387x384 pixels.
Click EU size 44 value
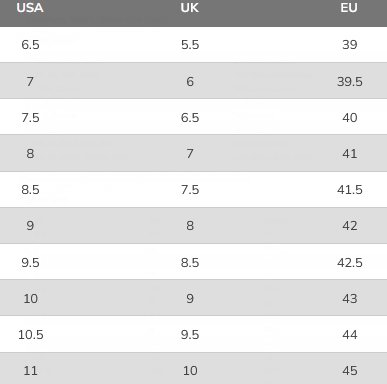click(x=350, y=334)
